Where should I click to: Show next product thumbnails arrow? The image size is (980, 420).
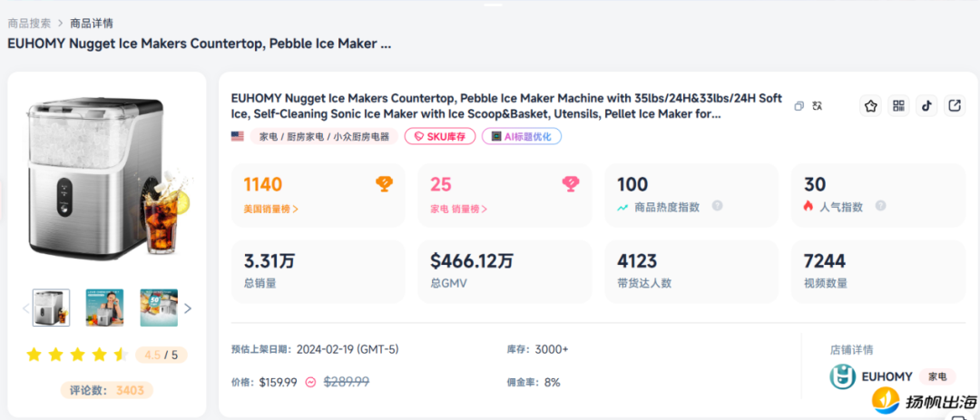point(188,308)
